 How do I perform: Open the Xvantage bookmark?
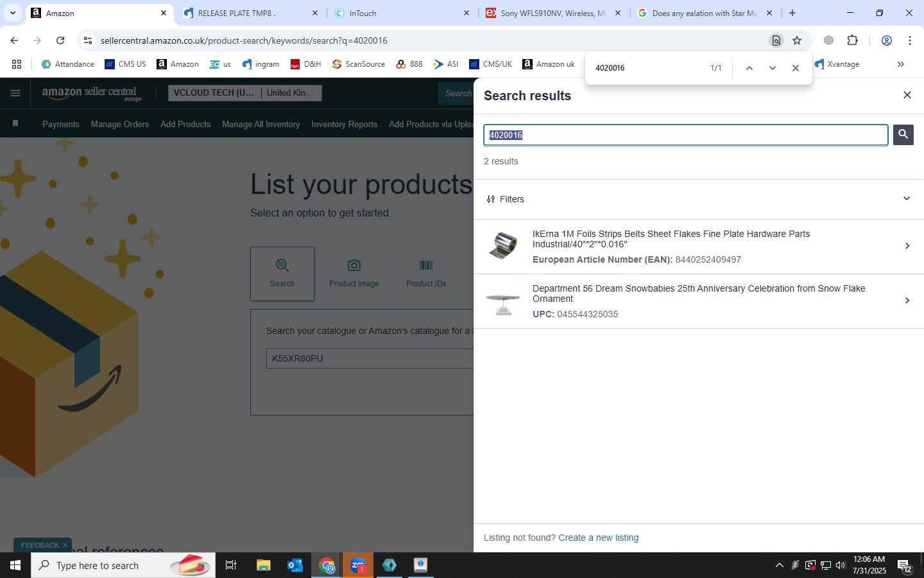837,64
